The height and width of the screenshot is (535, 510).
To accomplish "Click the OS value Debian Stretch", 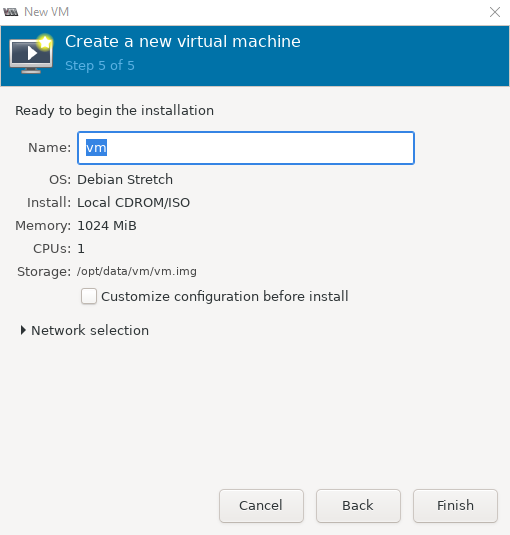I will pos(125,179).
